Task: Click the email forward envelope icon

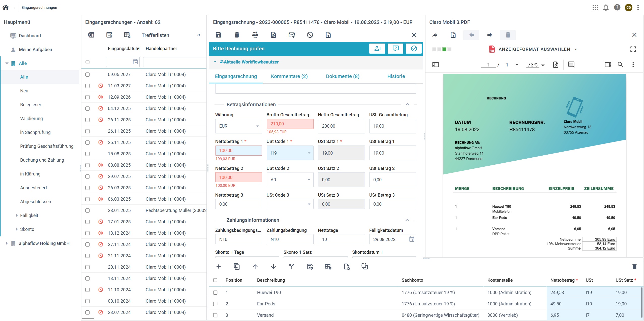Action: pyautogui.click(x=292, y=35)
